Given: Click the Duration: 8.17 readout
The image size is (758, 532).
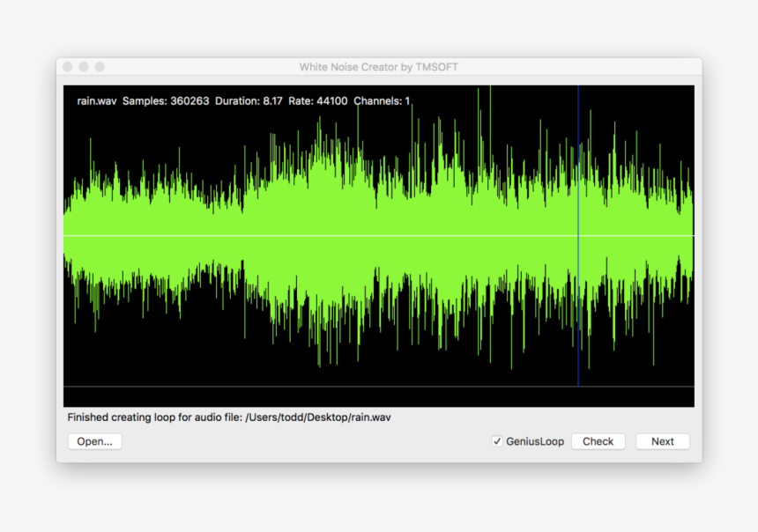Looking at the screenshot, I should coord(249,101).
